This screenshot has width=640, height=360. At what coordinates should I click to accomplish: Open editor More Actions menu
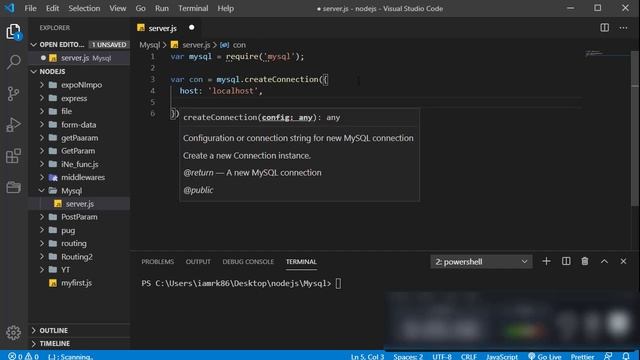point(623,28)
